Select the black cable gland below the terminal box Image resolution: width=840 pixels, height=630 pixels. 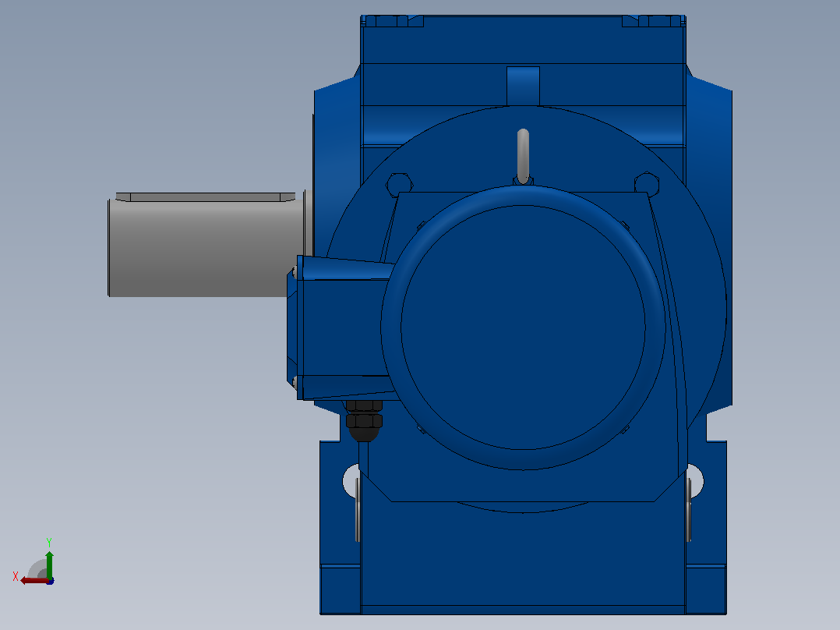point(365,420)
